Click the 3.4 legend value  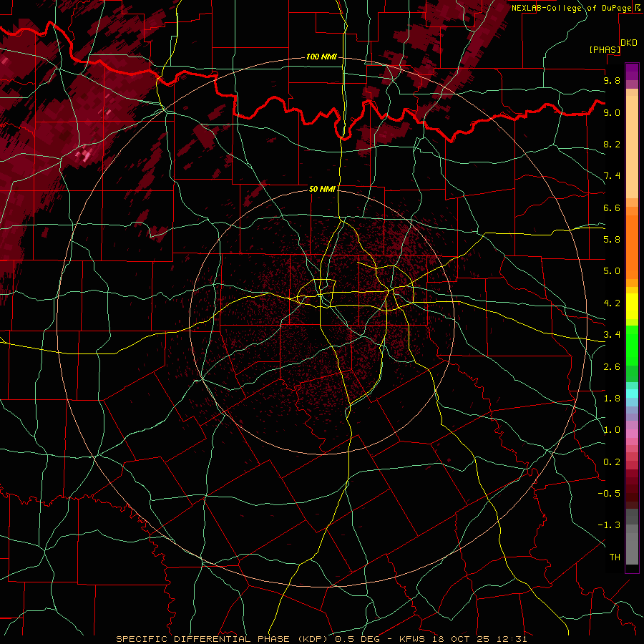(612, 335)
